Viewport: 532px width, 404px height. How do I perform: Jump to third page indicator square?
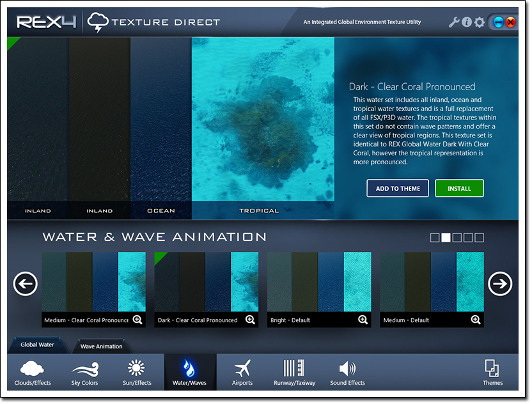click(x=457, y=238)
